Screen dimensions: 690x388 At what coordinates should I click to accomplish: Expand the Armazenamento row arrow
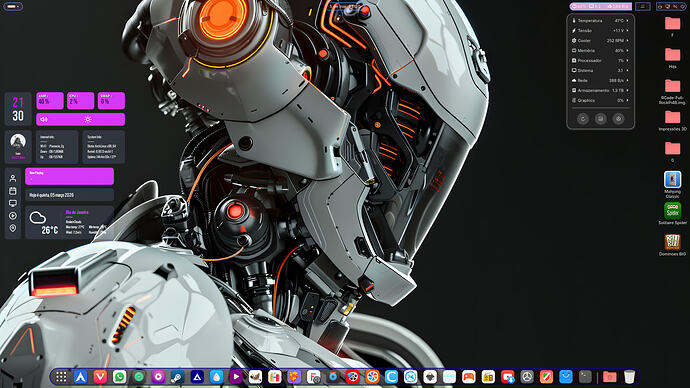click(x=628, y=90)
